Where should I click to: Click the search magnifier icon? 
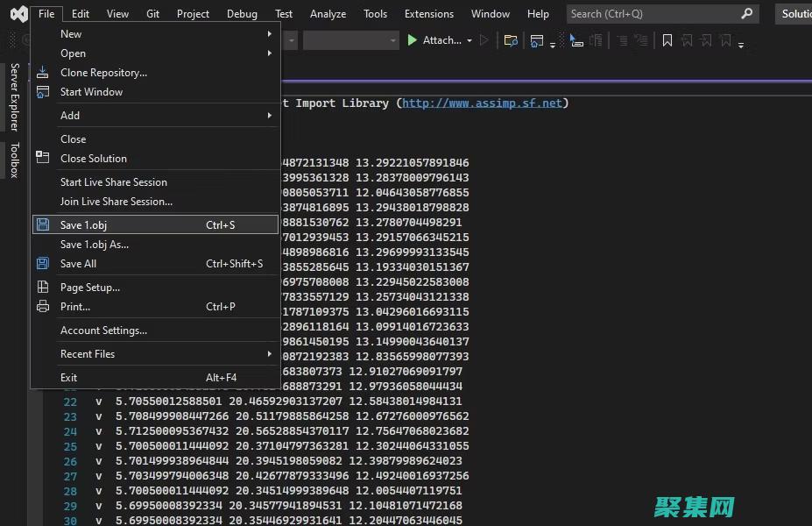[746, 14]
